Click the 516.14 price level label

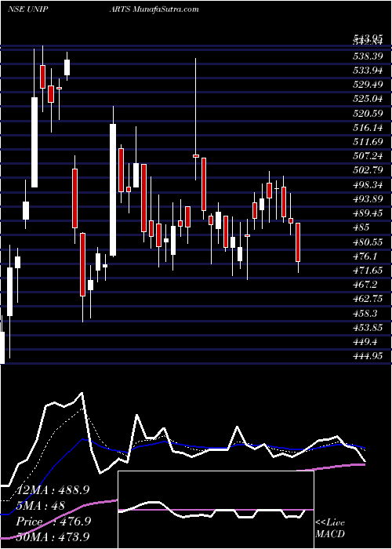(367, 128)
